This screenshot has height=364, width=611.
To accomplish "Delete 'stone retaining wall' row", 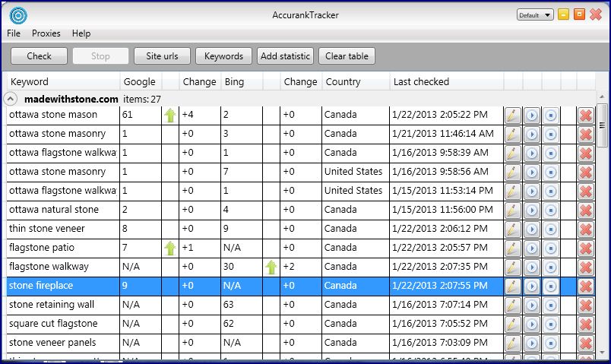I will tap(586, 305).
